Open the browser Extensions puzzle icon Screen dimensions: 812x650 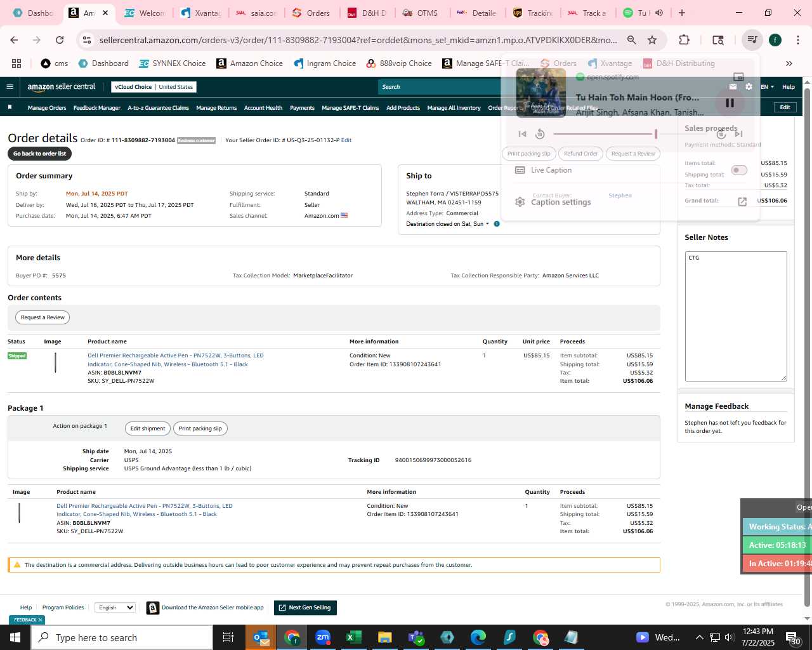tap(684, 40)
